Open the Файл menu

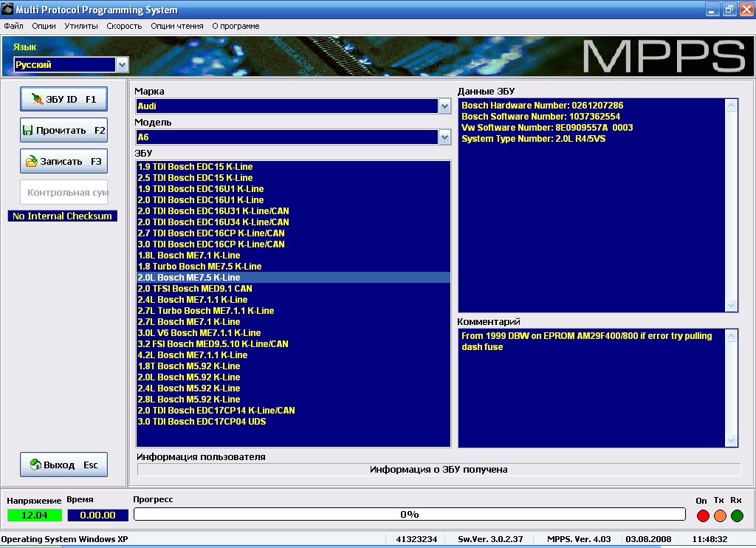click(13, 26)
